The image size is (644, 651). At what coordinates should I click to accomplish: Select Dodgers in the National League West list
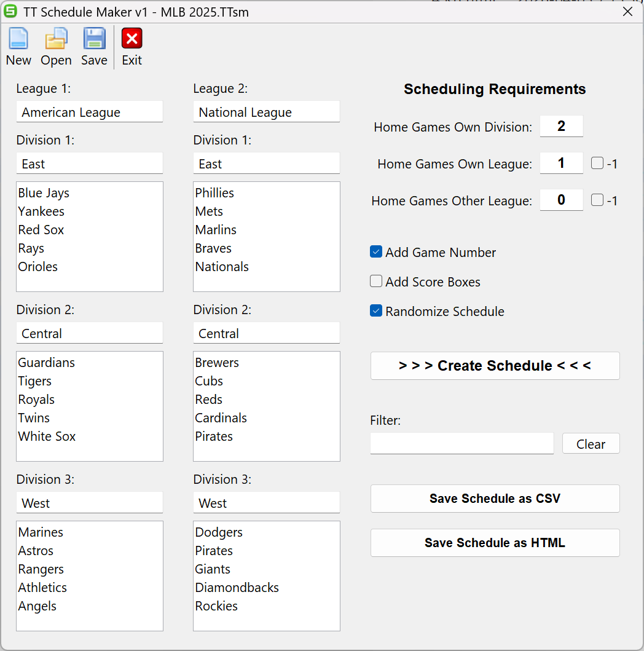pyautogui.click(x=219, y=532)
